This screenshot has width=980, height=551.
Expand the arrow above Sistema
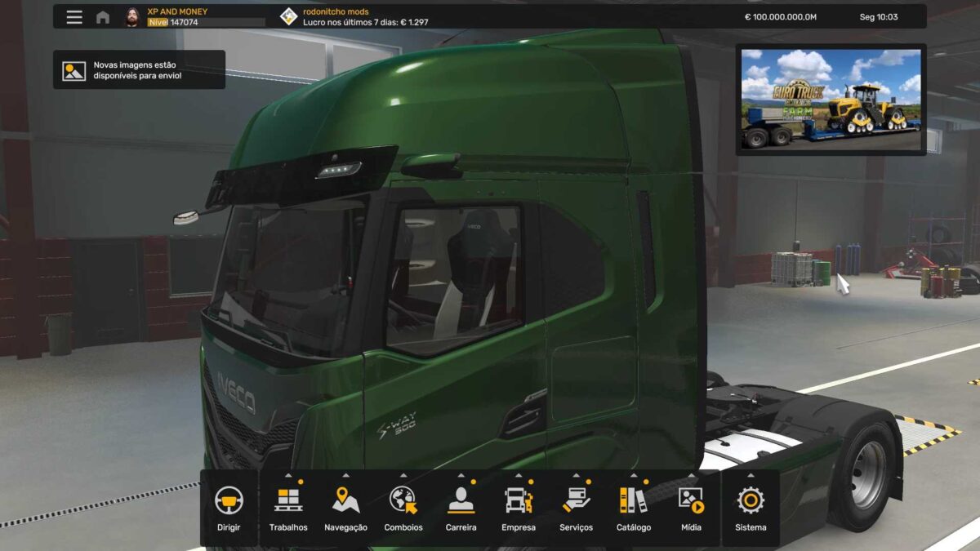pos(751,476)
